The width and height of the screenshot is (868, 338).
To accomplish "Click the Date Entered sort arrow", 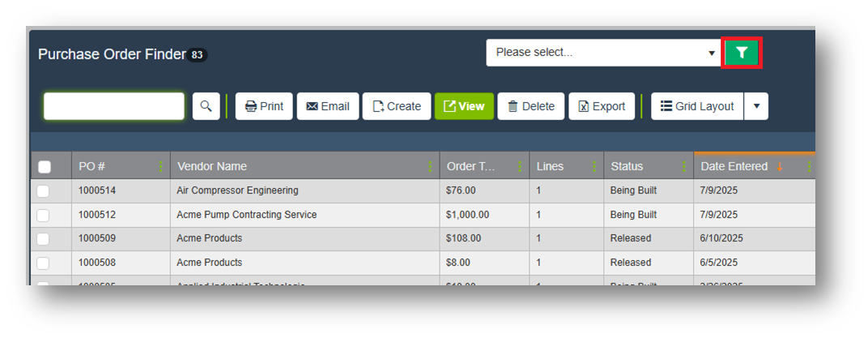I will pos(780,166).
